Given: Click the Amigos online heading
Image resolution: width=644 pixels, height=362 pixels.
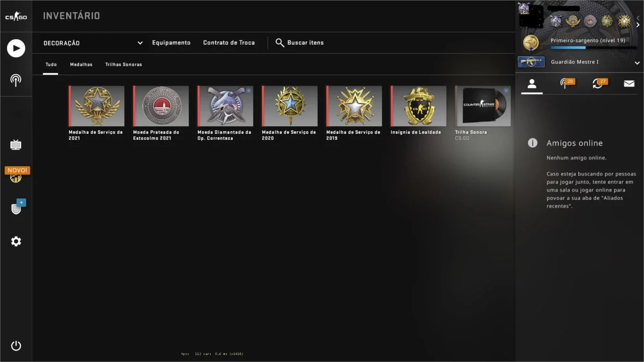Looking at the screenshot, I should point(575,143).
